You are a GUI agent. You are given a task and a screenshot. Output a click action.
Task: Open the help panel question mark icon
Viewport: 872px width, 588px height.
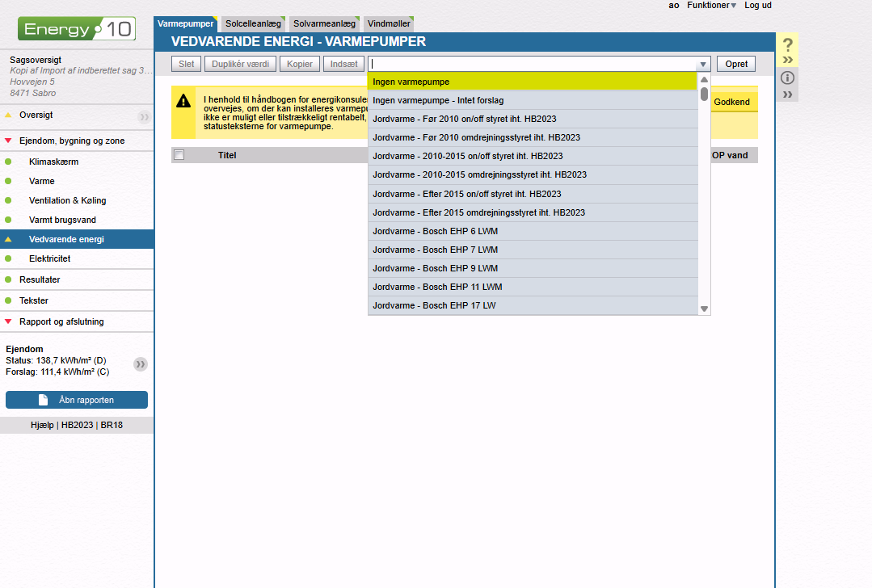point(787,45)
